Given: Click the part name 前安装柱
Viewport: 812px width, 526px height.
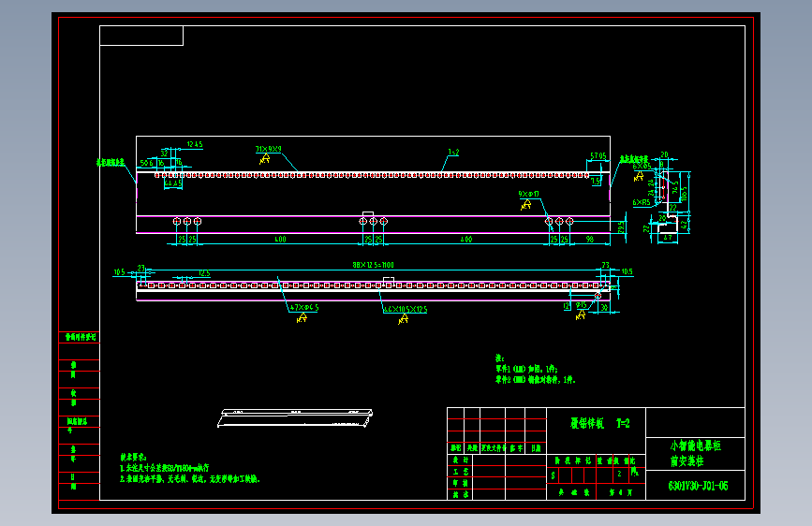Looking at the screenshot, I should pyautogui.click(x=687, y=460).
